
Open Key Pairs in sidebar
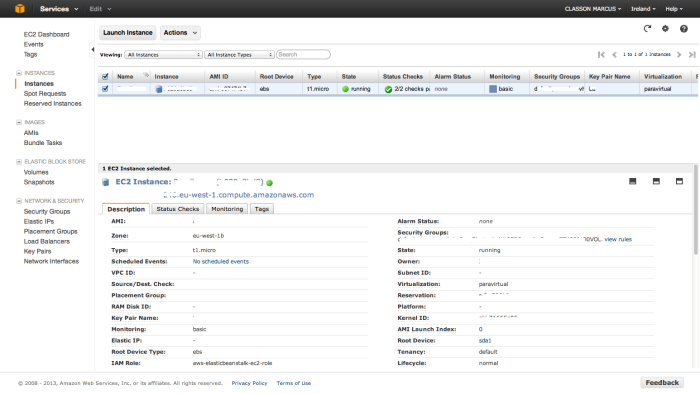tap(38, 251)
